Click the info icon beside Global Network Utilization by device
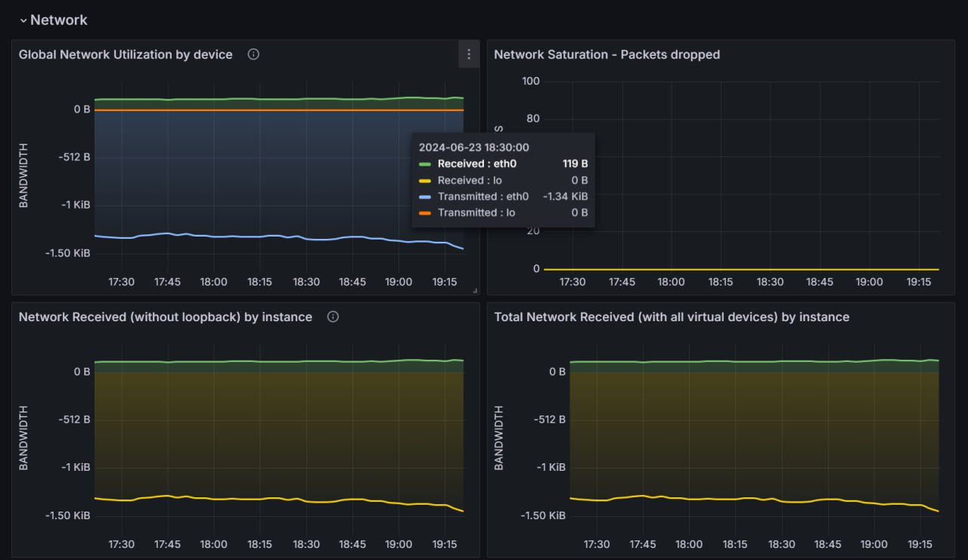 (253, 54)
